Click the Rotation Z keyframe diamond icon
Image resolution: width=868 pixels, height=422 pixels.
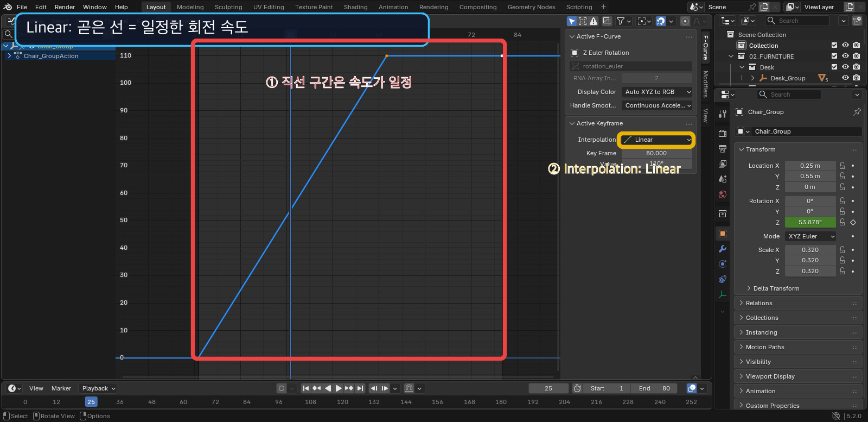click(x=853, y=222)
